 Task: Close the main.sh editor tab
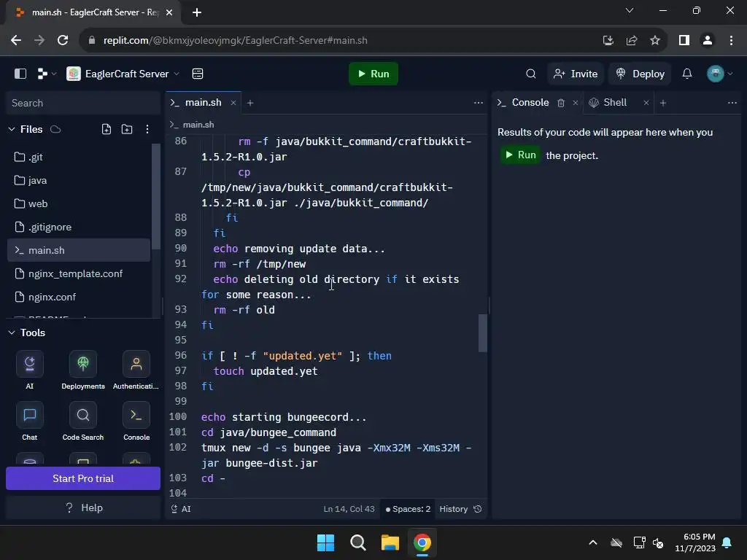click(233, 103)
